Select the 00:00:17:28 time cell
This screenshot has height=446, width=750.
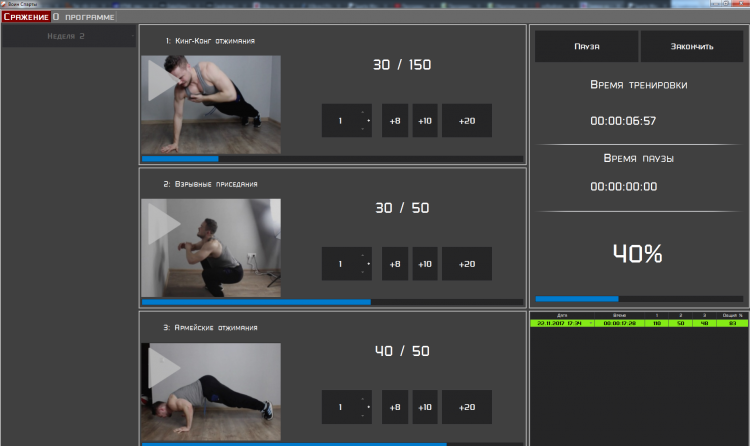619,323
